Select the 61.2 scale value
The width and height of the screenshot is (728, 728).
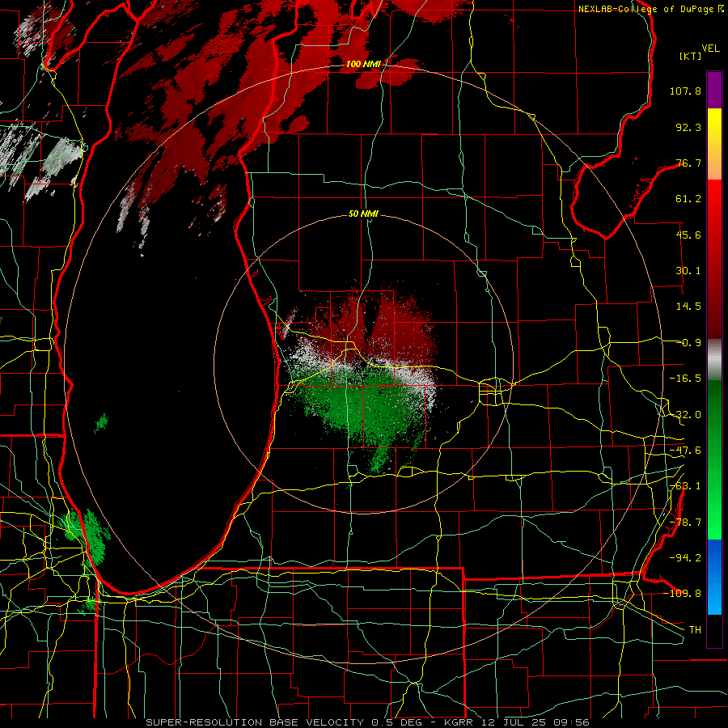coord(688,199)
